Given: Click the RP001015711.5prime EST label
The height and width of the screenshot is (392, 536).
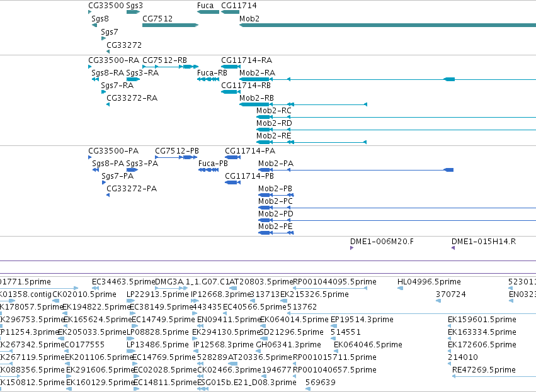Looking at the screenshot, I should click(x=335, y=357).
